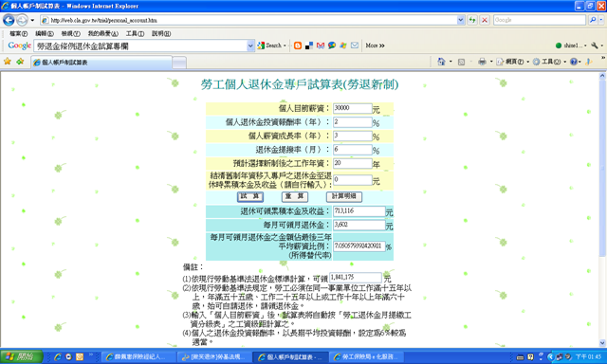
Task: Click the Google toolbar search field
Action: pos(140,46)
